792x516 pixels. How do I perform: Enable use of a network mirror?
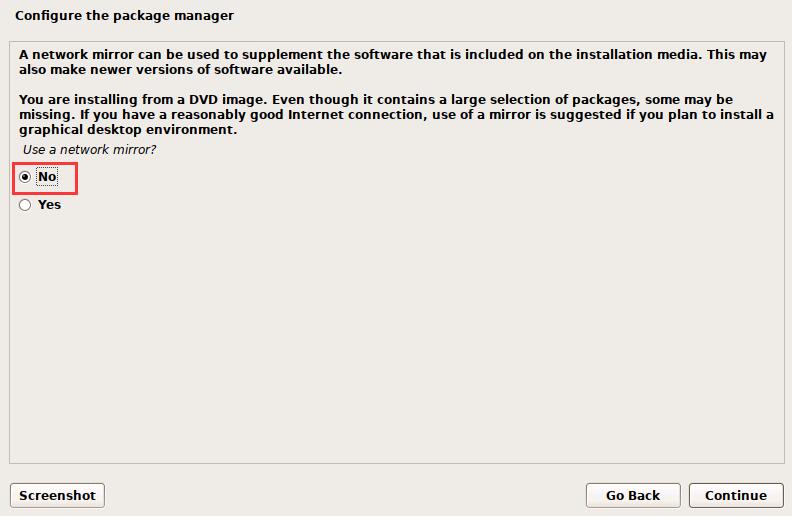coord(25,205)
